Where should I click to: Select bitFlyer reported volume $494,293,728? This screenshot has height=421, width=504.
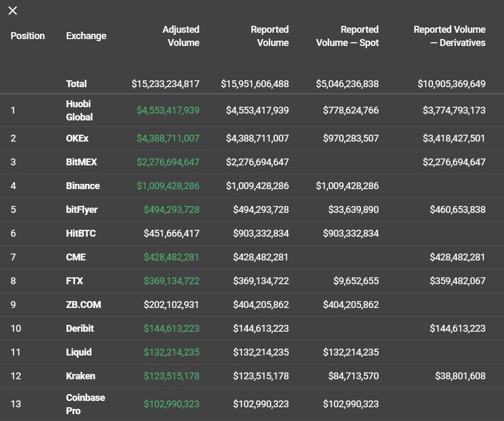(x=261, y=210)
